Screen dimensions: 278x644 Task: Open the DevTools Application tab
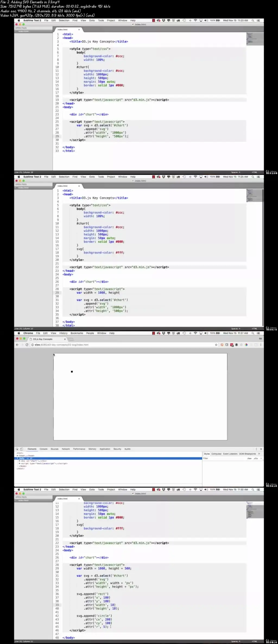[x=105, y=449]
